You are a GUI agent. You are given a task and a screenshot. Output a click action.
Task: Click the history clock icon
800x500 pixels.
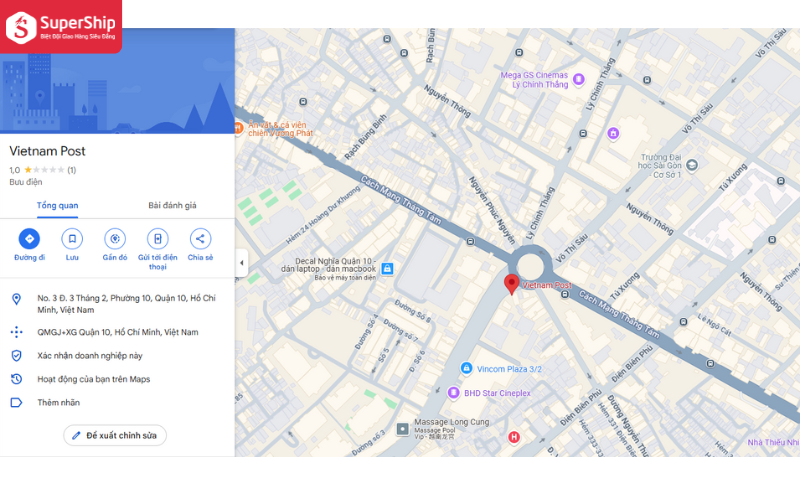pos(16,379)
